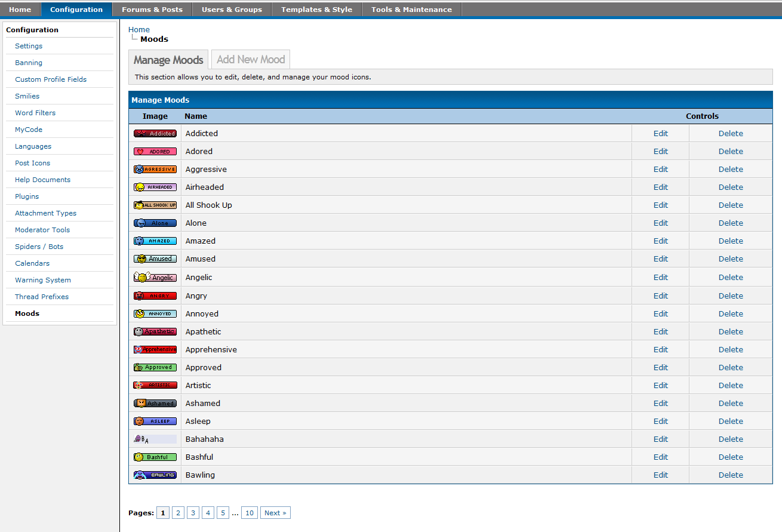Switch to Templates & Style menu
782x532 pixels.
click(x=316, y=10)
